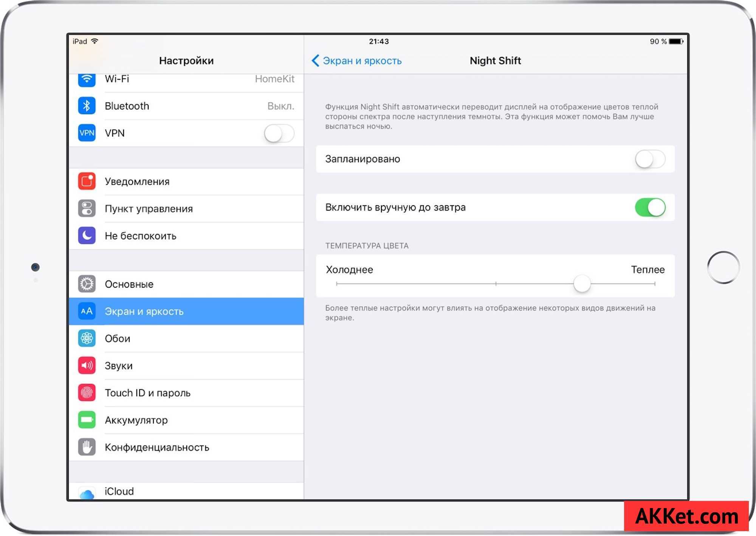Screen dimensions: 756x536
Task: Open iCloud settings row
Action: (x=186, y=491)
